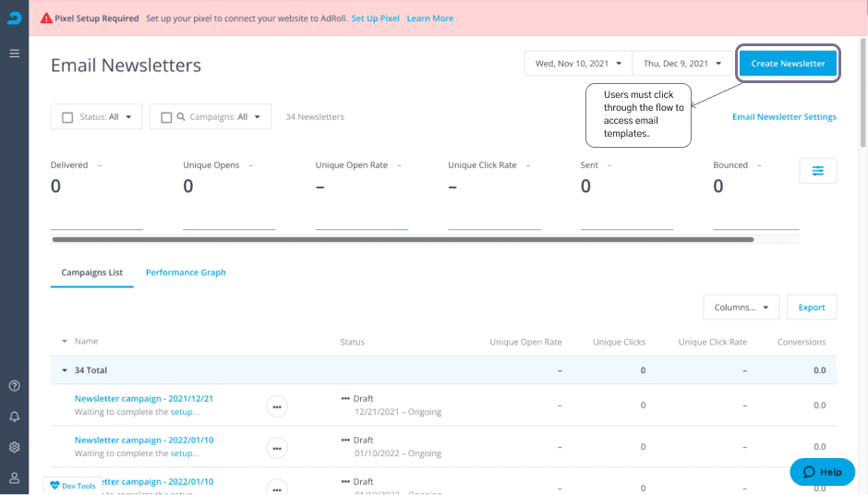868x495 pixels.
Task: Select the Bounced metric card
Action: [755, 194]
